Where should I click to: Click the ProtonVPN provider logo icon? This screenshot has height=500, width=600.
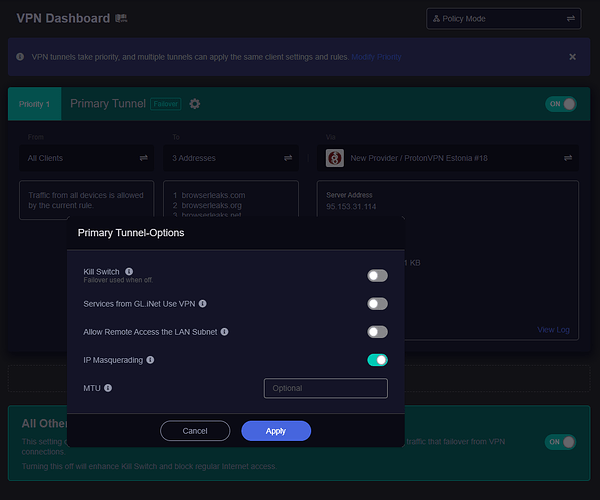point(335,158)
